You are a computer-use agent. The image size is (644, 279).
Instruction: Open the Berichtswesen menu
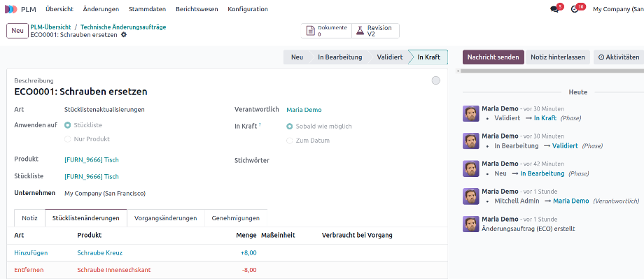[x=197, y=9]
